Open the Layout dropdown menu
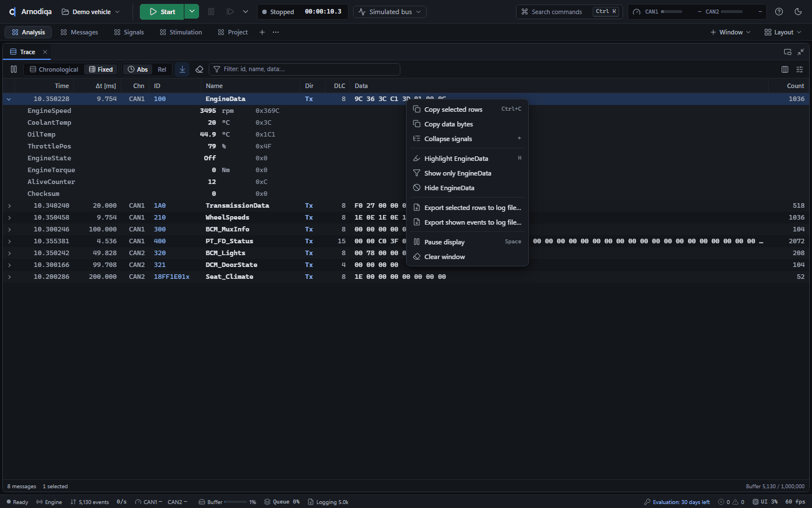The height and width of the screenshot is (508, 812). (783, 32)
